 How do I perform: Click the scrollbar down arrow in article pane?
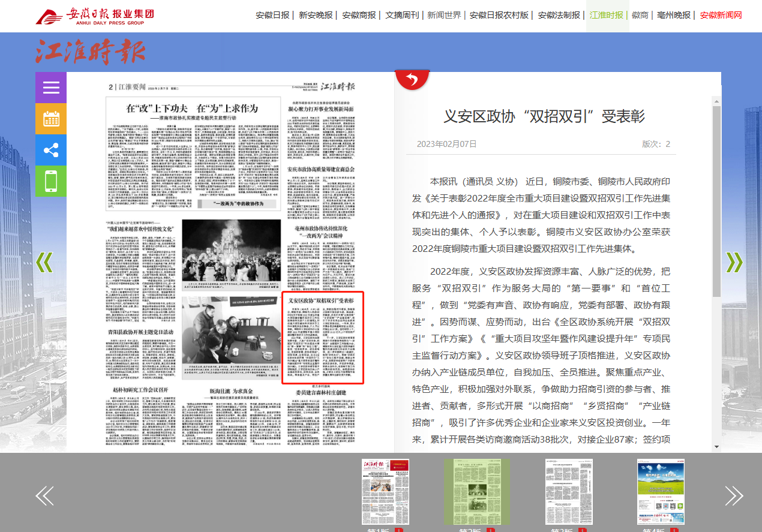(716, 446)
